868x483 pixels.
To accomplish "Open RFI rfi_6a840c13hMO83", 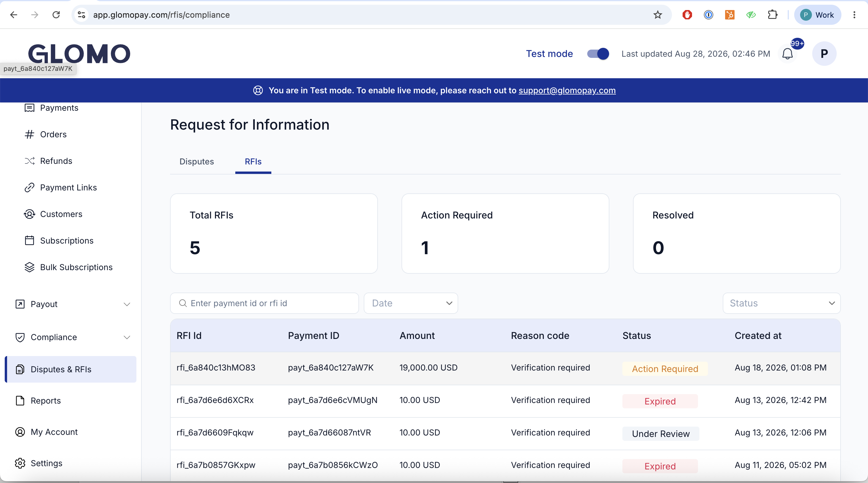I will [216, 368].
